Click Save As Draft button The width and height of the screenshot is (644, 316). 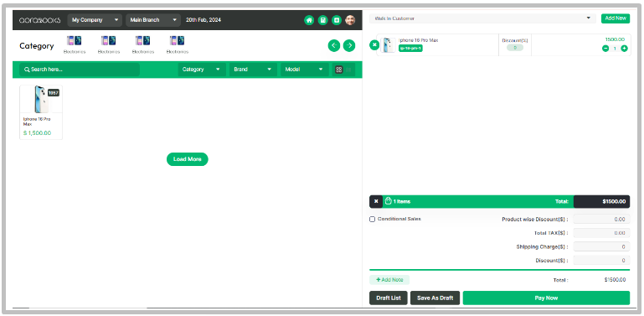point(435,298)
